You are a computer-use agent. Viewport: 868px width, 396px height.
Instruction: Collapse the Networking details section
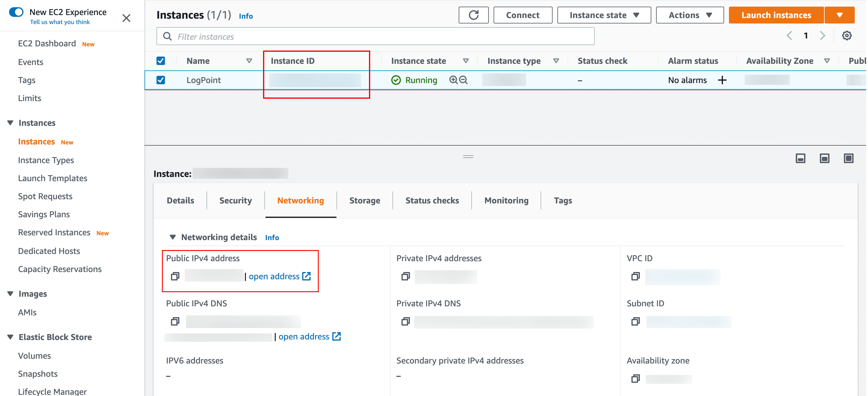pyautogui.click(x=173, y=237)
